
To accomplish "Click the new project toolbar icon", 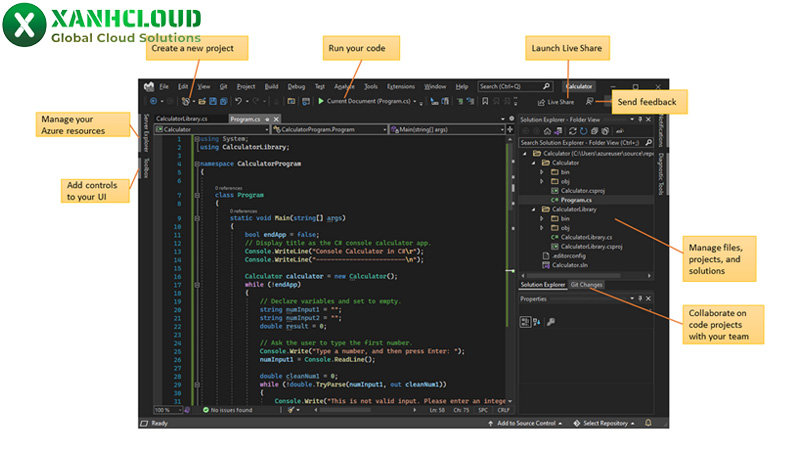I will pos(186,102).
